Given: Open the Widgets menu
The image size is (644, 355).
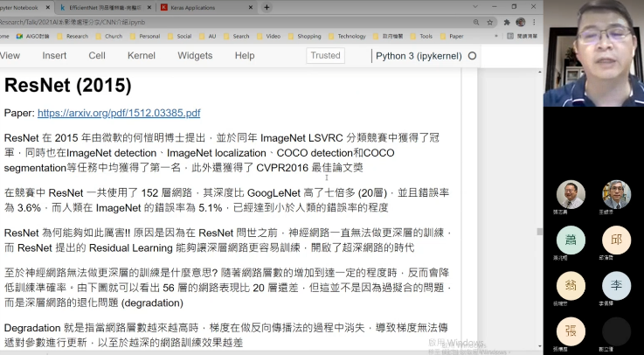Looking at the screenshot, I should point(194,56).
